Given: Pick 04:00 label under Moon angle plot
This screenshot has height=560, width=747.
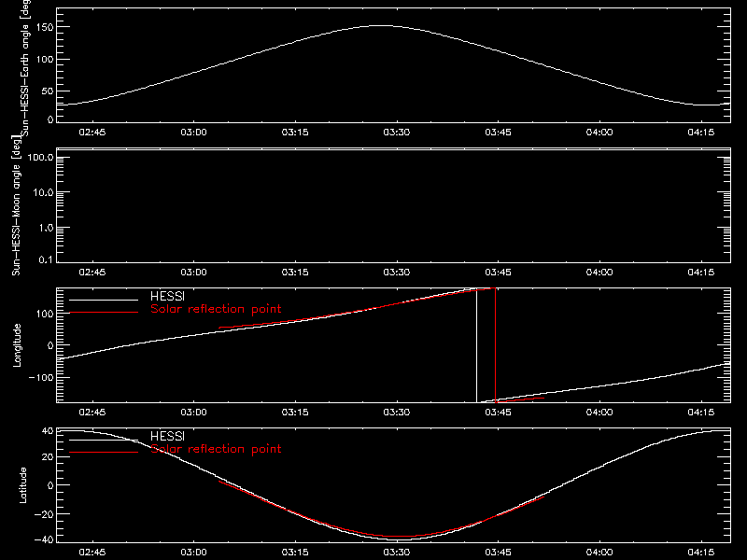Looking at the screenshot, I should [599, 273].
